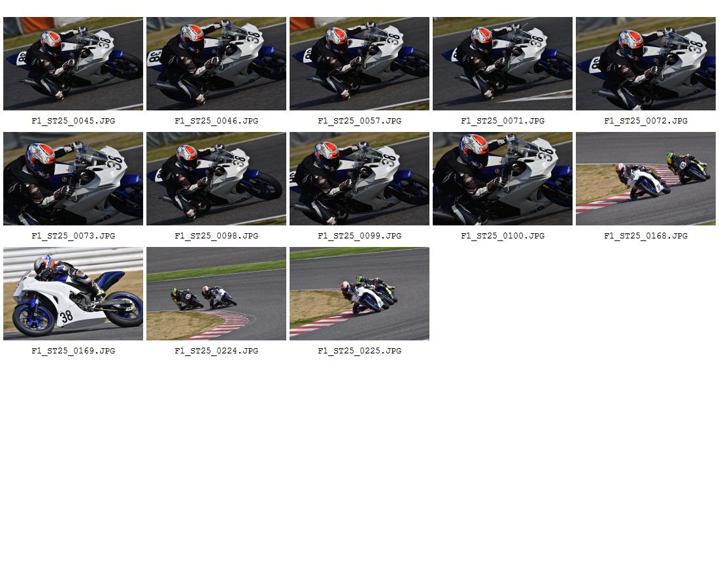Click the F1_ST25_0225.JPG filename text
This screenshot has height=588, width=719.
click(359, 351)
